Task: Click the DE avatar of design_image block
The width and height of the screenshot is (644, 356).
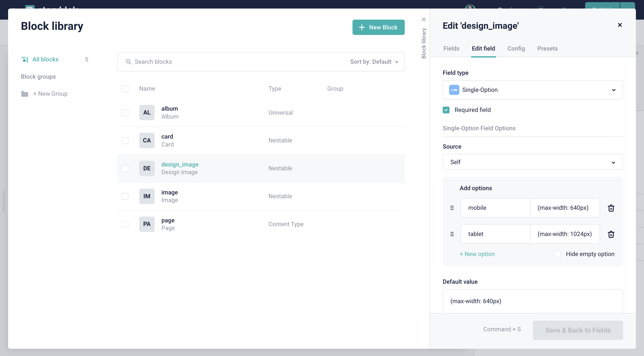Action: pyautogui.click(x=147, y=168)
